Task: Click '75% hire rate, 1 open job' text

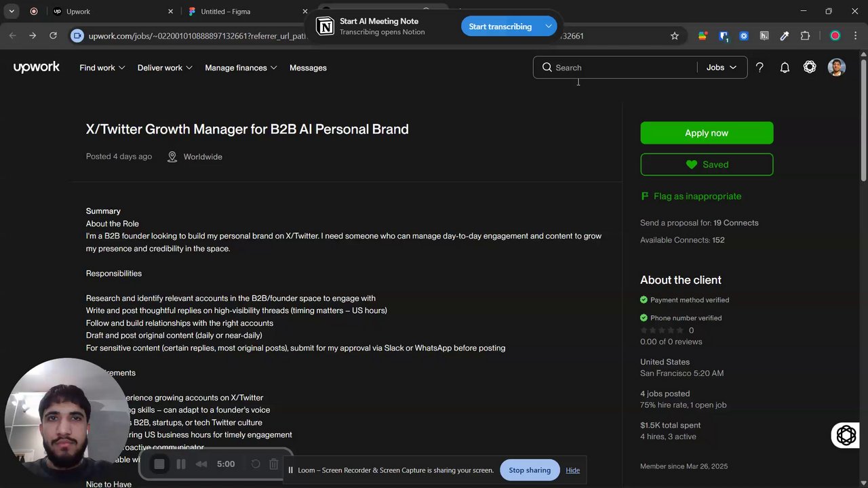Action: 684,405
